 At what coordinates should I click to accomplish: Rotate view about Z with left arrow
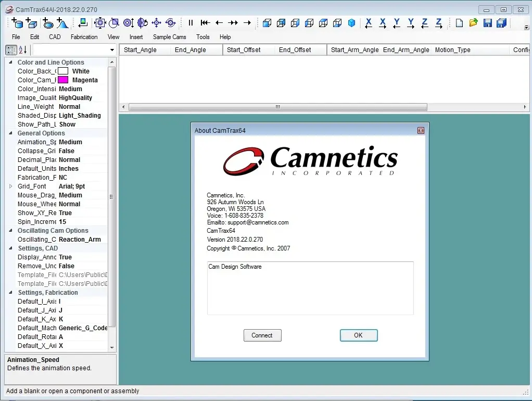coord(425,23)
